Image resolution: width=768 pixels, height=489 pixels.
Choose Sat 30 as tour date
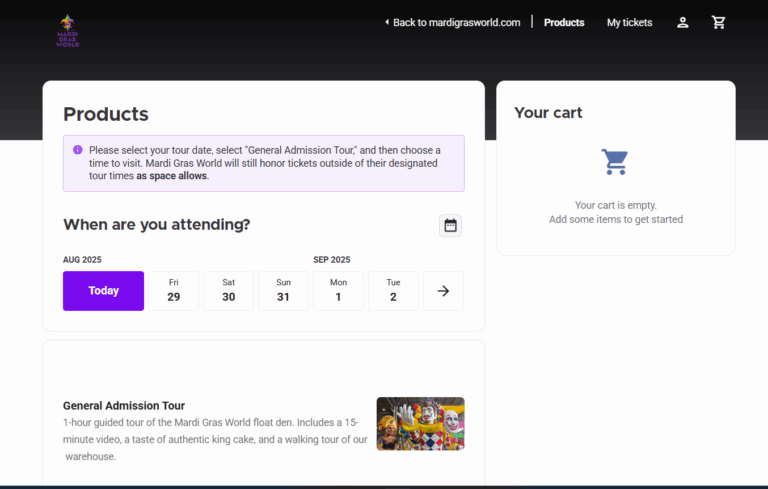coord(228,291)
